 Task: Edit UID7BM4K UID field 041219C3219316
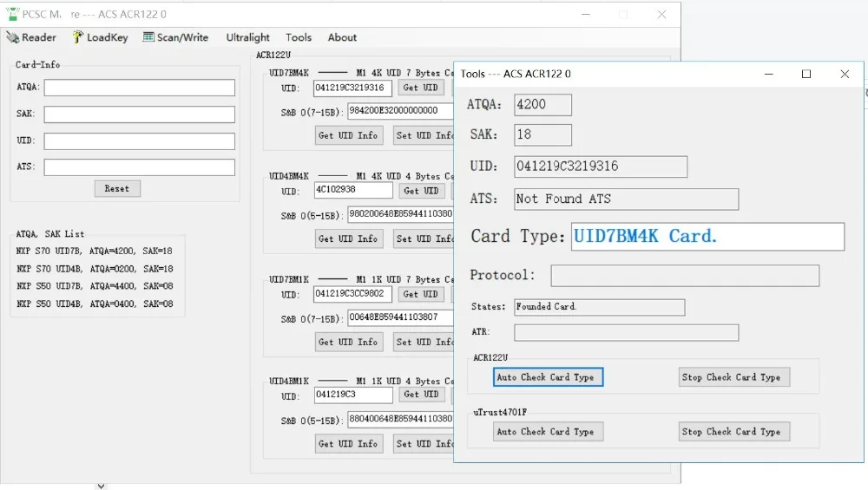[352, 88]
